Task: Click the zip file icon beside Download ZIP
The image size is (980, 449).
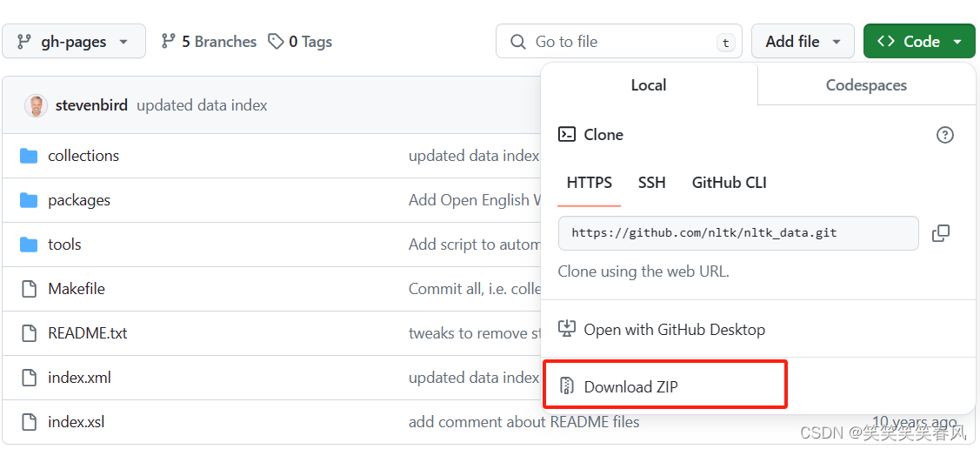Action: click(x=567, y=385)
